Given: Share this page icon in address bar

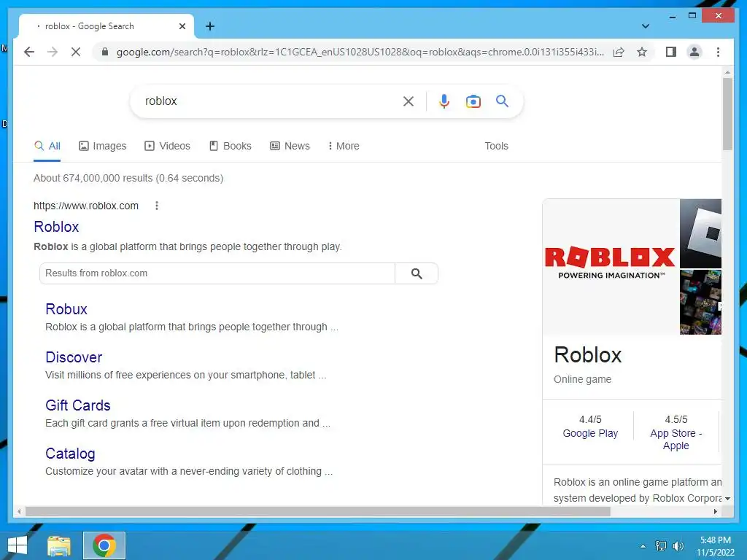Looking at the screenshot, I should [x=619, y=52].
